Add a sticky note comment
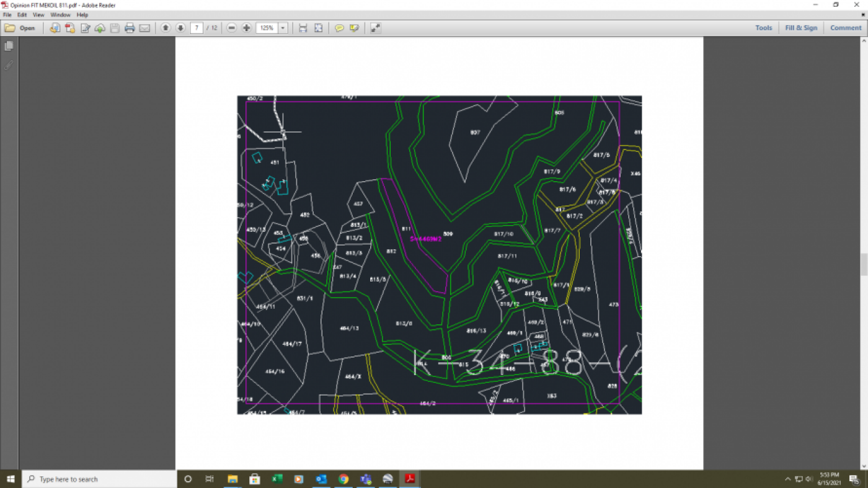The image size is (868, 488). tap(339, 28)
